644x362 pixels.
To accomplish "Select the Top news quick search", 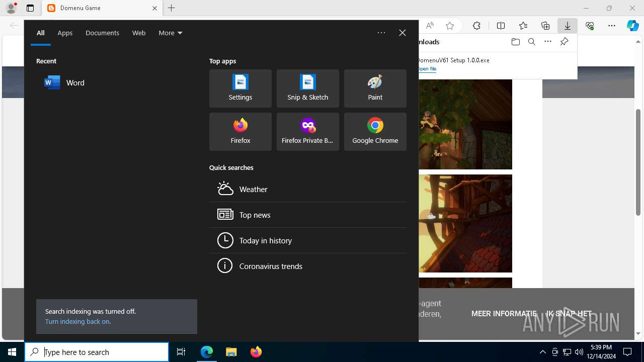I will (x=308, y=215).
